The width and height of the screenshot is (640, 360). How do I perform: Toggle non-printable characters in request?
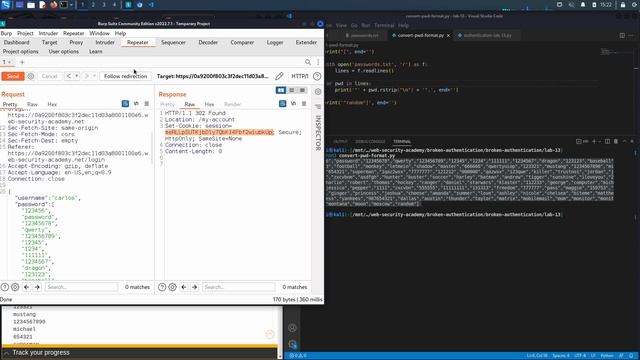pos(136,104)
